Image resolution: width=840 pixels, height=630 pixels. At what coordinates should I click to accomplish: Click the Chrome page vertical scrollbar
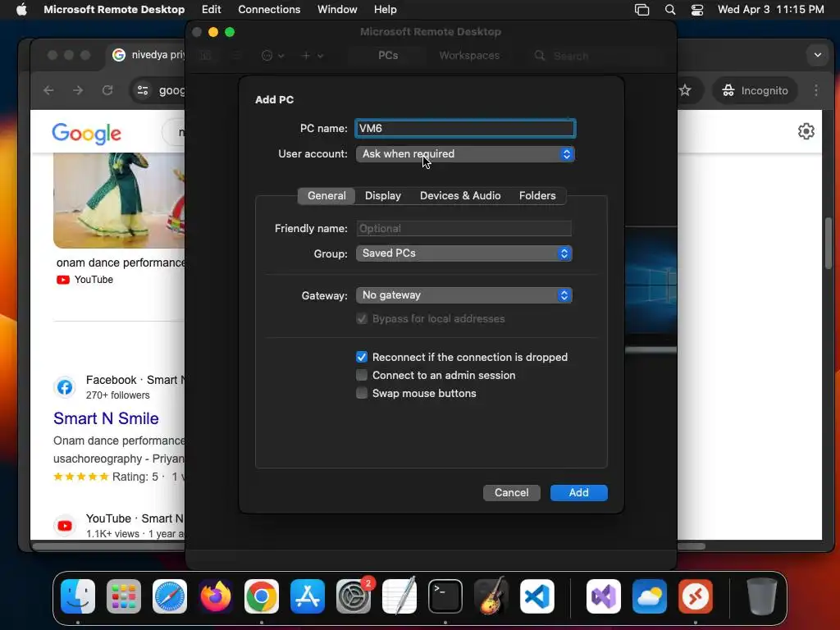point(829,244)
